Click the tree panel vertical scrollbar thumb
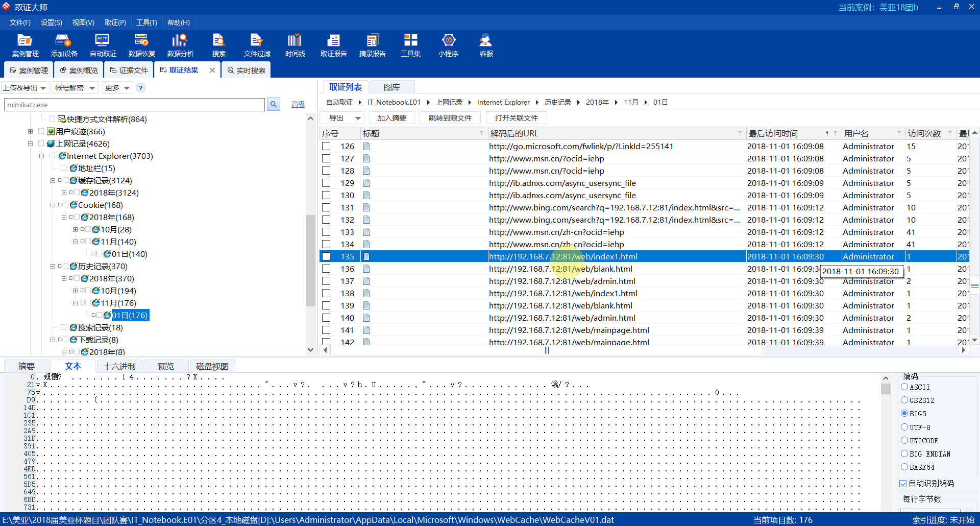The height and width of the screenshot is (526, 980). pos(310,260)
